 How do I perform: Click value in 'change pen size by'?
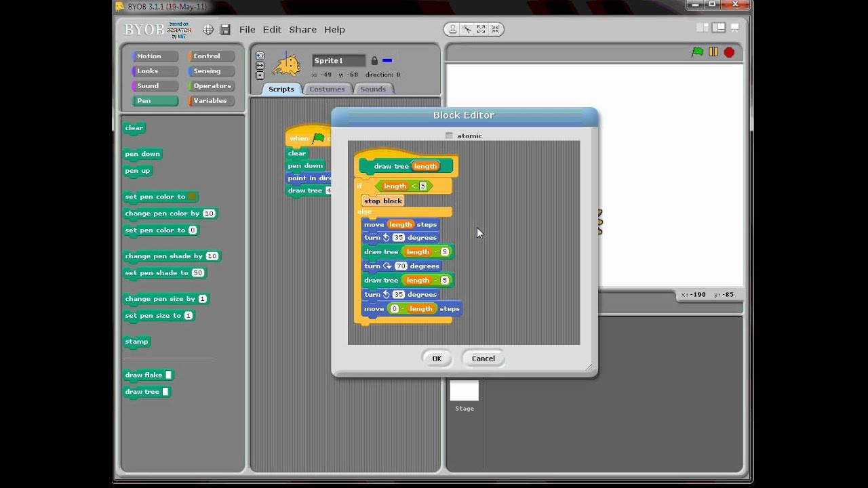tap(202, 299)
